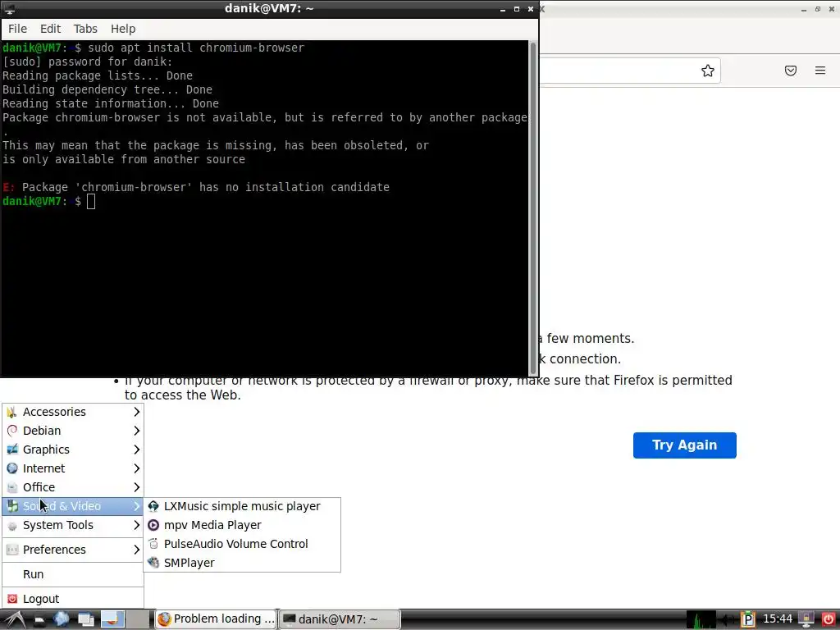The width and height of the screenshot is (840, 630).
Task: Launch mpv Media Player entry
Action: click(x=242, y=525)
